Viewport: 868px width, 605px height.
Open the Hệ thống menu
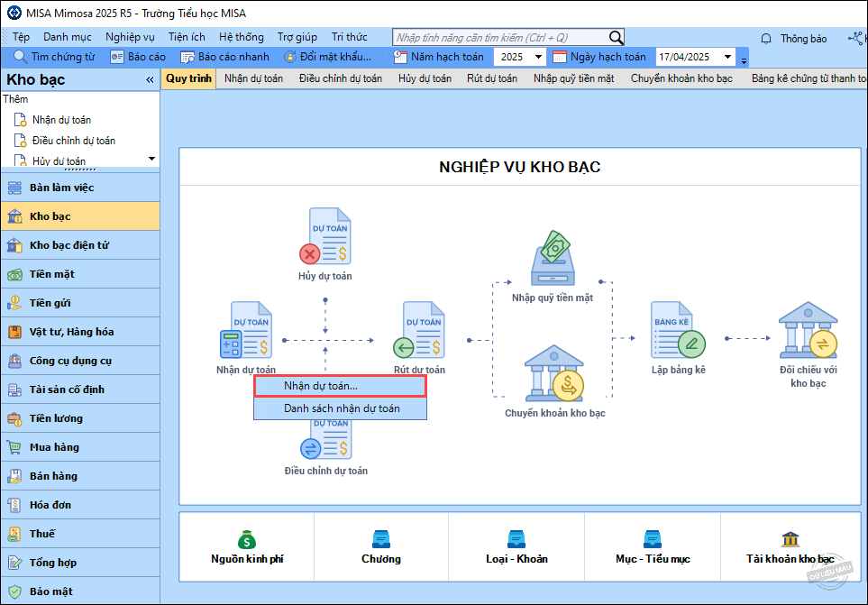[242, 37]
